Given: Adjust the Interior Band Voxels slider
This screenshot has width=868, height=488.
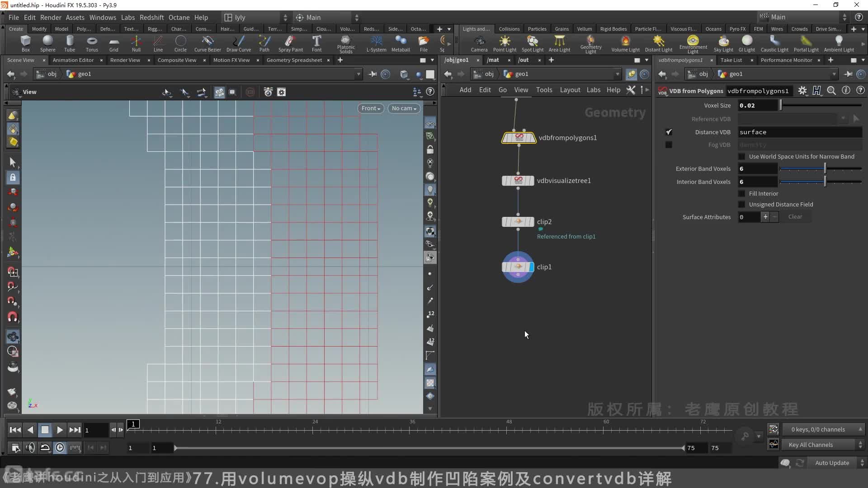Looking at the screenshot, I should (820, 182).
